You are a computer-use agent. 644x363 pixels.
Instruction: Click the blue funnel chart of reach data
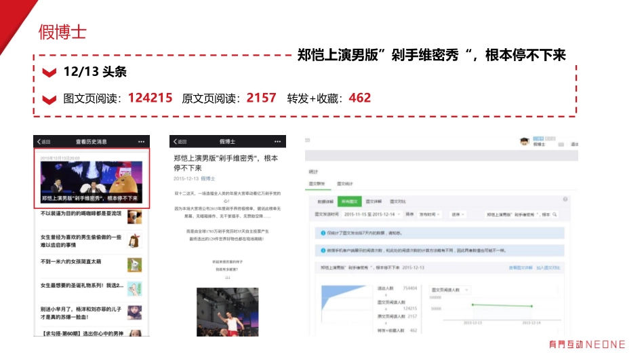(344, 297)
